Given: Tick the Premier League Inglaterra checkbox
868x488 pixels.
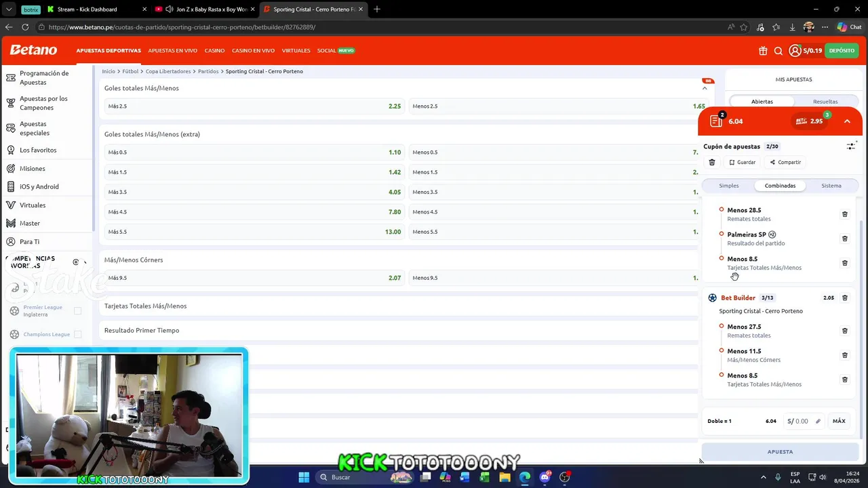Looking at the screenshot, I should (x=77, y=311).
